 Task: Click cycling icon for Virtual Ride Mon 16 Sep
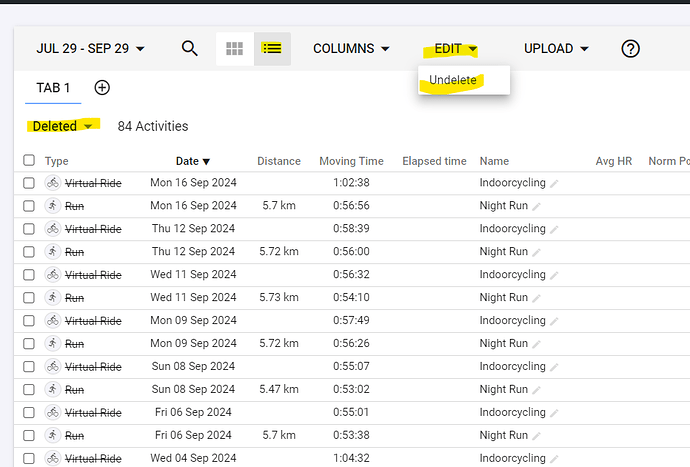pyautogui.click(x=53, y=183)
